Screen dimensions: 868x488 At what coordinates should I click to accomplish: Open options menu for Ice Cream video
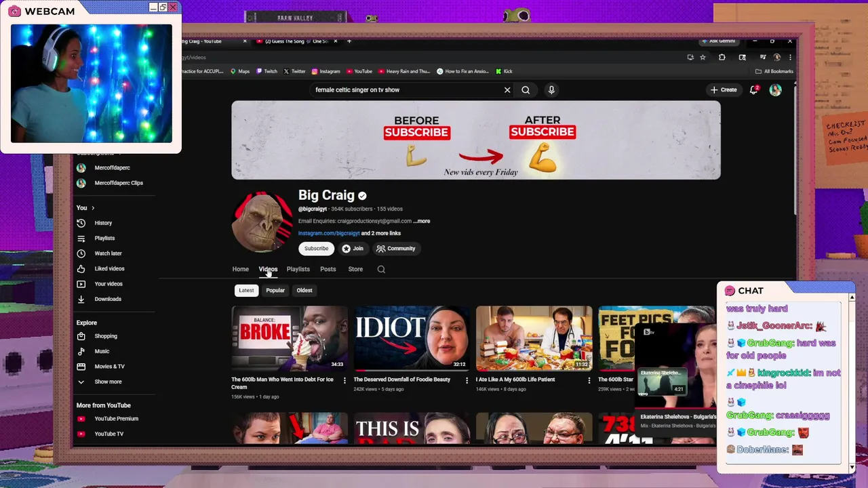click(x=344, y=380)
